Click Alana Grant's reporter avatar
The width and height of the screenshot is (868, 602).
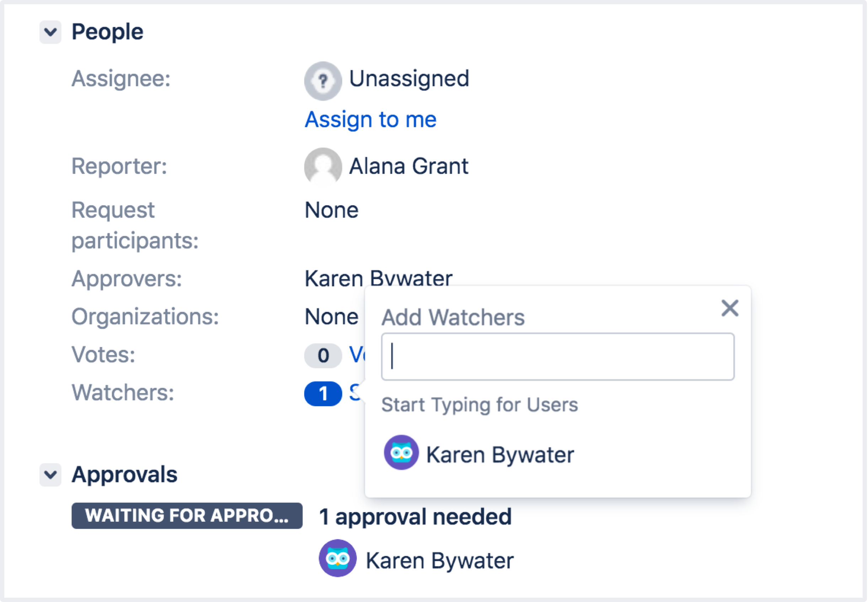[x=323, y=166]
